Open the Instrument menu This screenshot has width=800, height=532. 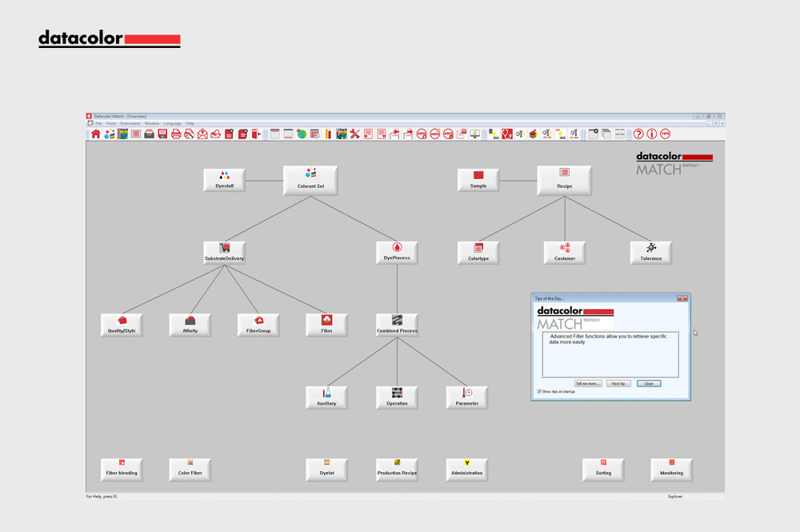click(130, 123)
